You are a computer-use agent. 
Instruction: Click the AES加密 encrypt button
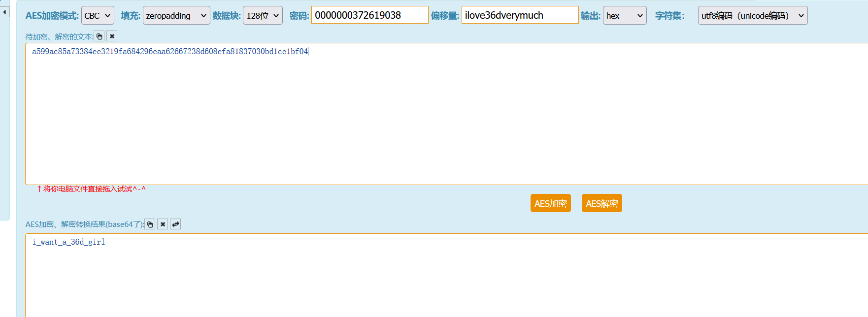tap(551, 203)
